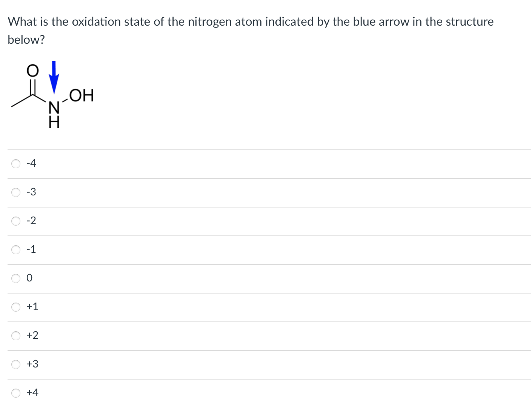Select the +3 radio button
This screenshot has width=532, height=412.
click(16, 364)
